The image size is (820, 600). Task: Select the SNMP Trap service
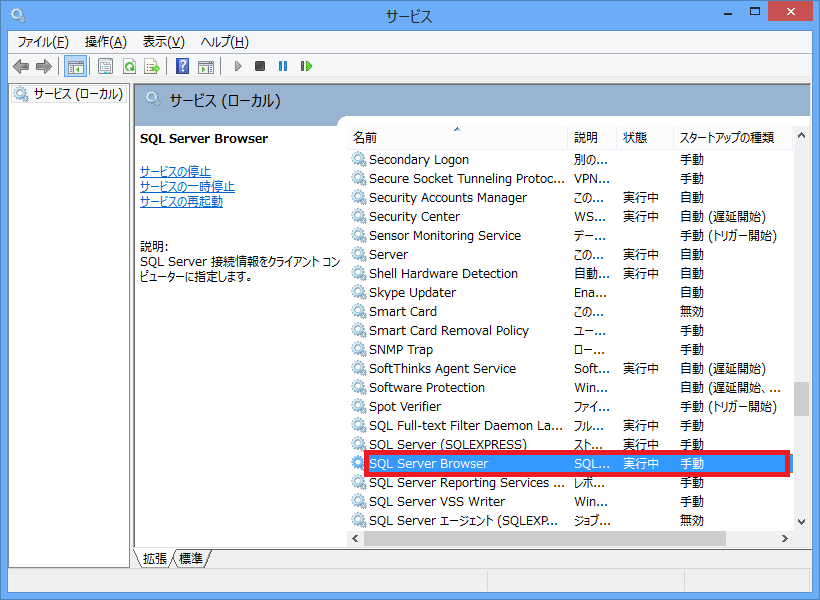[x=570, y=349]
